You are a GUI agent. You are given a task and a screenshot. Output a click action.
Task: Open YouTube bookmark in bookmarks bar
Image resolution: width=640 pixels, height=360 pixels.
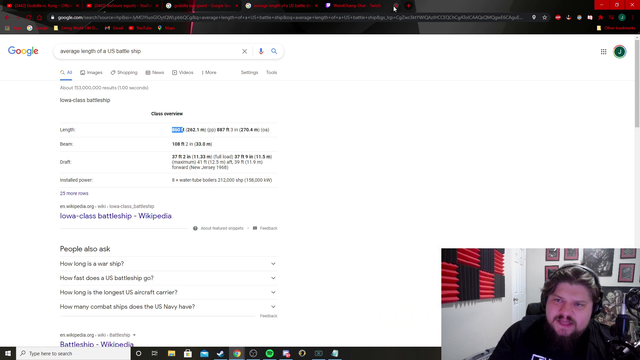140,28
